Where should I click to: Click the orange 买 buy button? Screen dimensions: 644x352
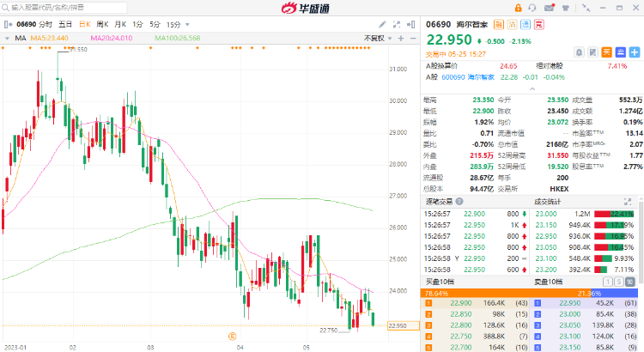click(x=606, y=52)
